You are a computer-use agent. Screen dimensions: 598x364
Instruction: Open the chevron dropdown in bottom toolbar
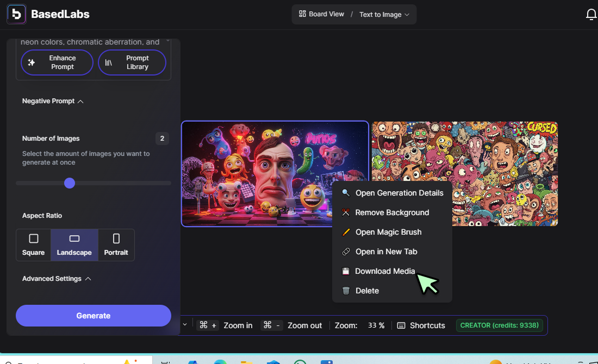(185, 325)
